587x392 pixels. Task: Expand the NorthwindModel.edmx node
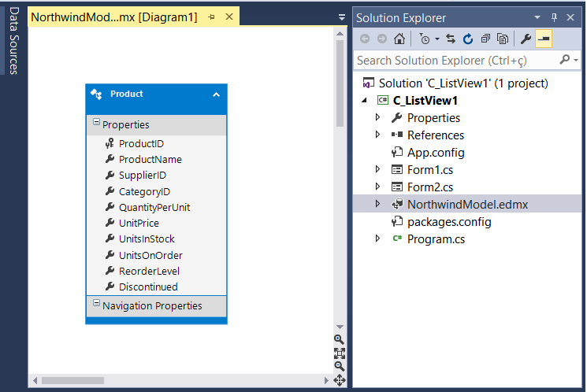377,204
